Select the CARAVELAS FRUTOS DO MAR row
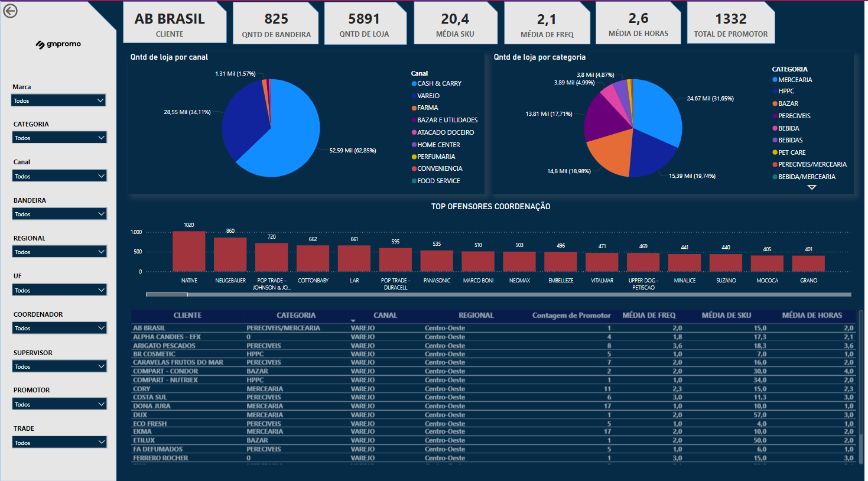This screenshot has height=481, width=868. coord(493,362)
